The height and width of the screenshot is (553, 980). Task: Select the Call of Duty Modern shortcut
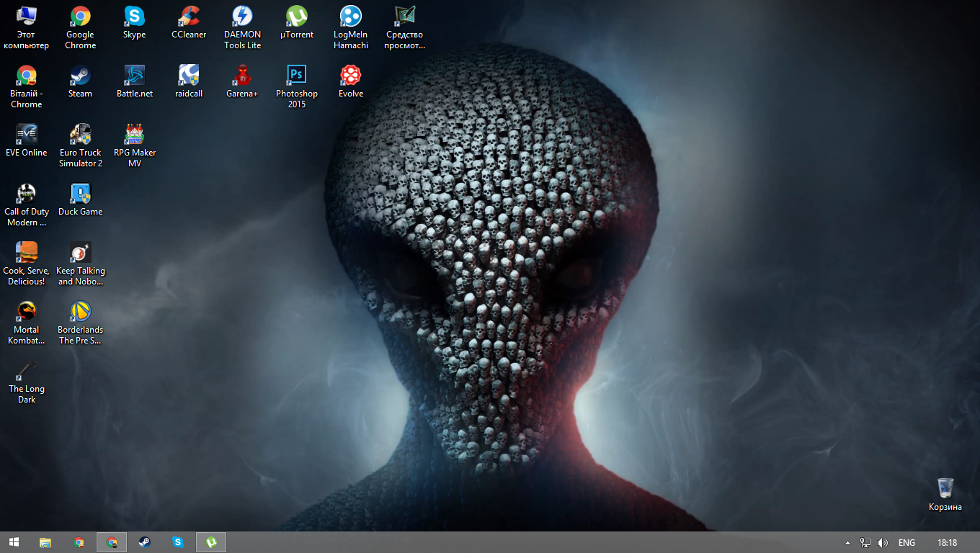(27, 205)
